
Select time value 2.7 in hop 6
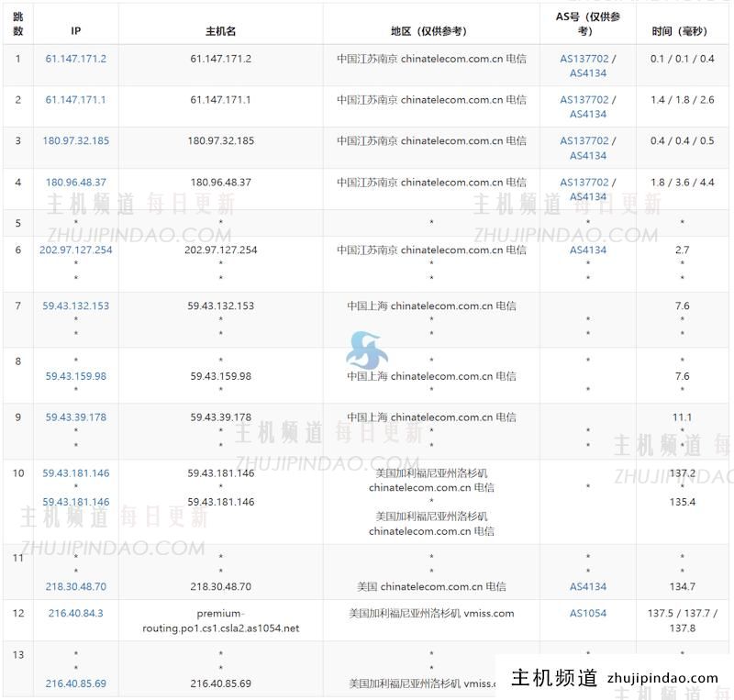682,250
